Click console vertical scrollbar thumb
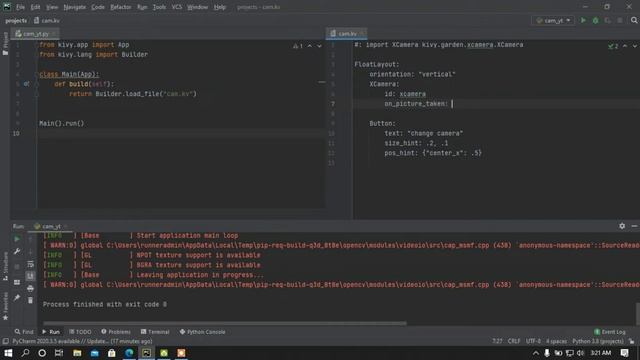640x360 pixels. [x=638, y=314]
